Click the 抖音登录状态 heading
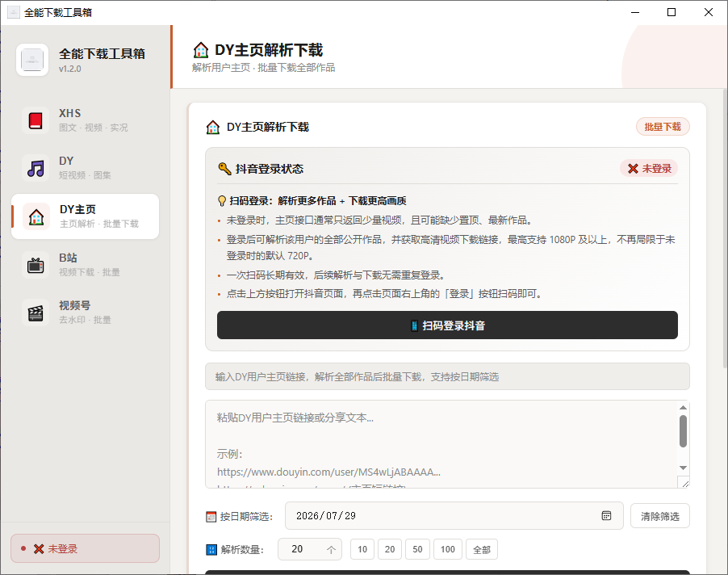 [x=270, y=169]
